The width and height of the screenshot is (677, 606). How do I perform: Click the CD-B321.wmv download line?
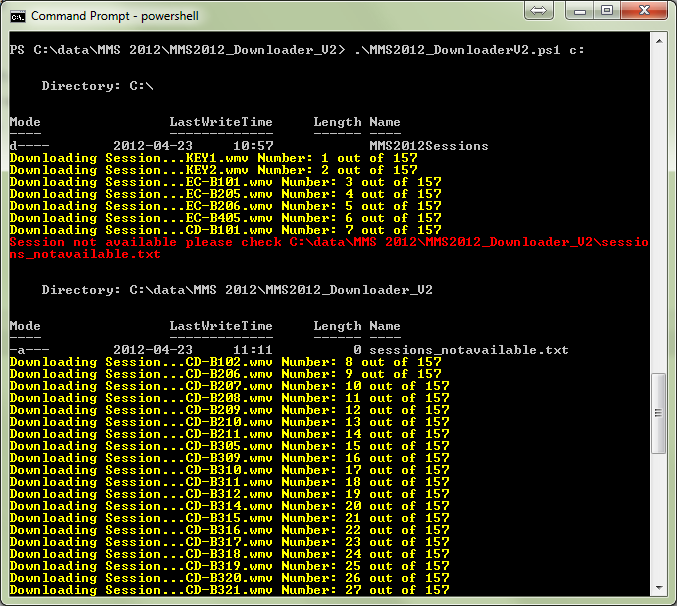pyautogui.click(x=230, y=590)
